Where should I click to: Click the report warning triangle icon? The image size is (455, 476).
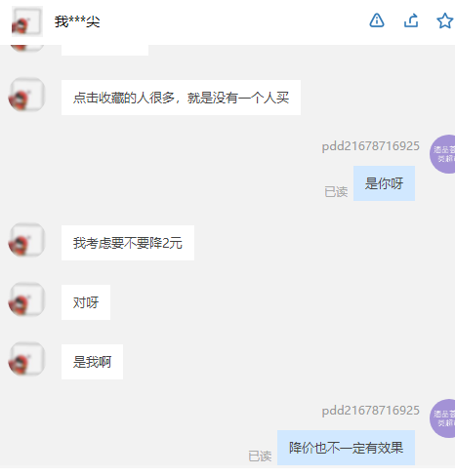coord(377,20)
